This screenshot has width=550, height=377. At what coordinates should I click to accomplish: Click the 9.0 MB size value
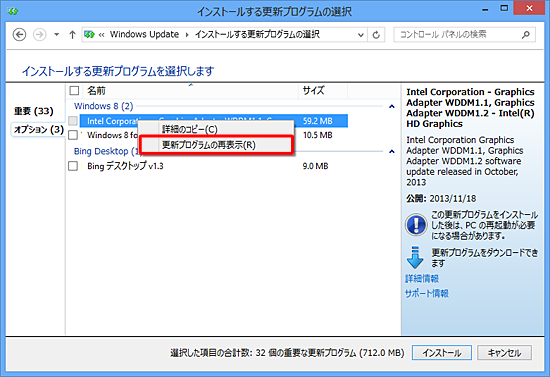click(x=315, y=166)
